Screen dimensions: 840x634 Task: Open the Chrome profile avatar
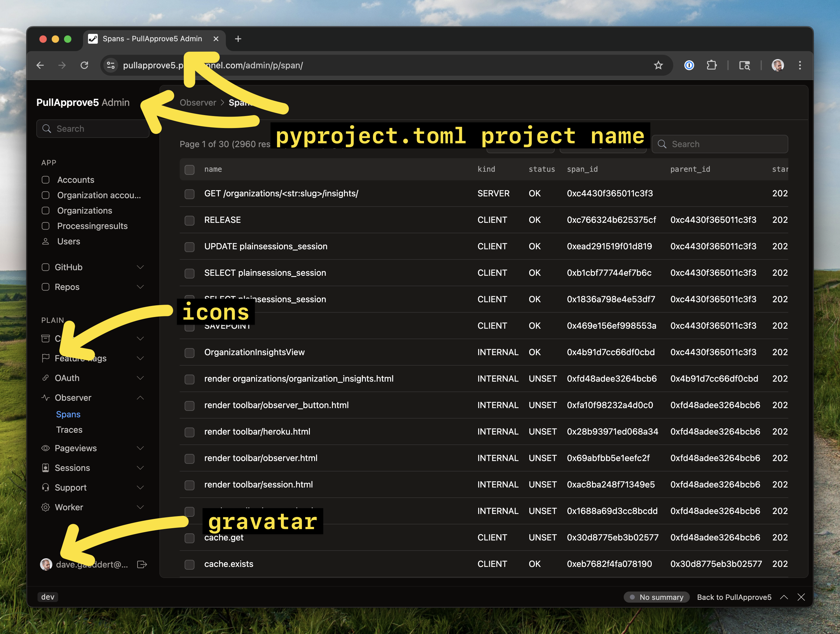[777, 65]
